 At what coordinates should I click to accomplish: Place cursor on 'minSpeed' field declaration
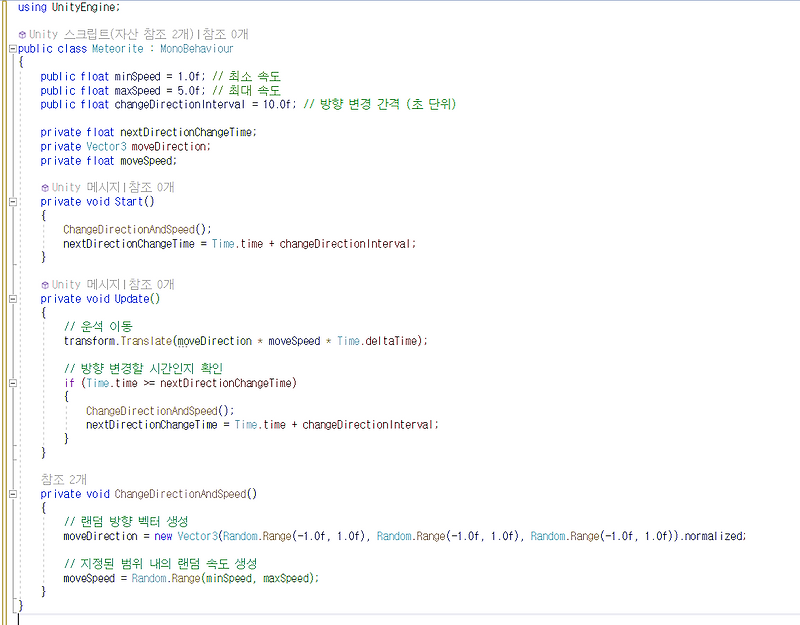pyautogui.click(x=137, y=77)
